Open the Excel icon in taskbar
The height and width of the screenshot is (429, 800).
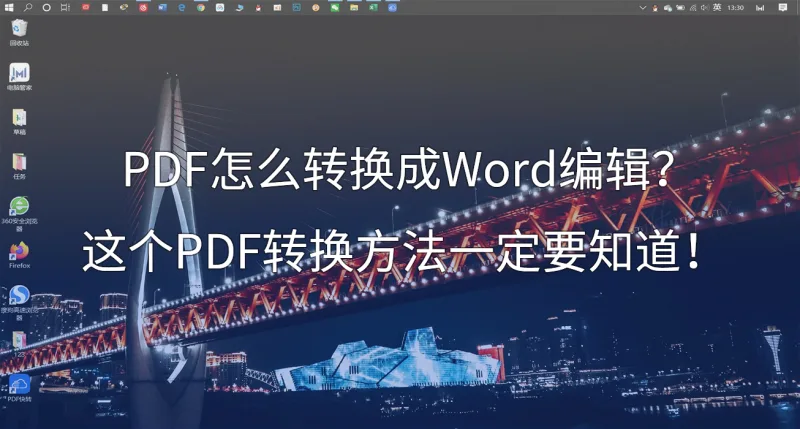coord(373,8)
